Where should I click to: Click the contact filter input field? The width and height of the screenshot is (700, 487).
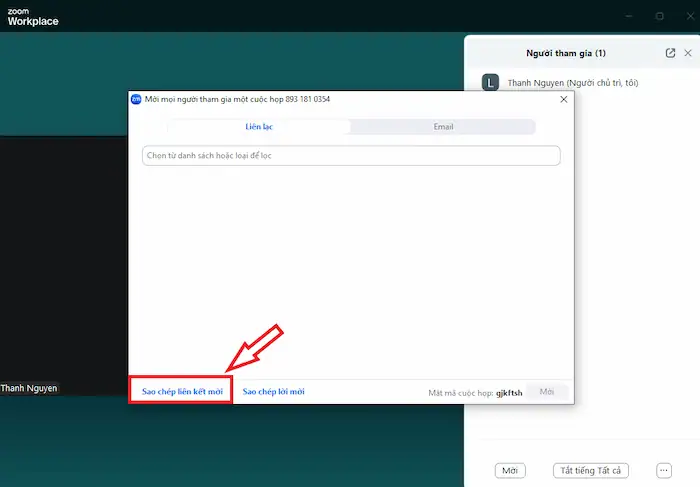[351, 156]
